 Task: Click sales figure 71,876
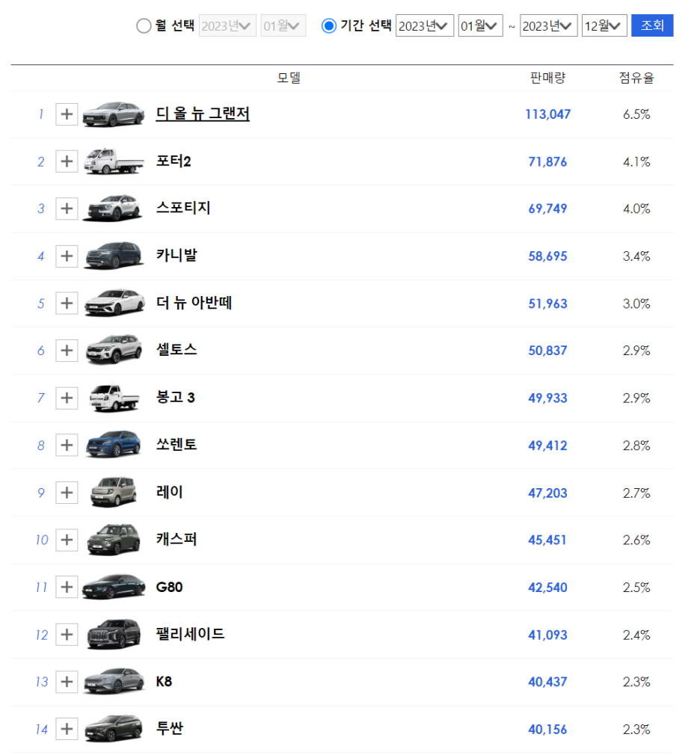[547, 161]
